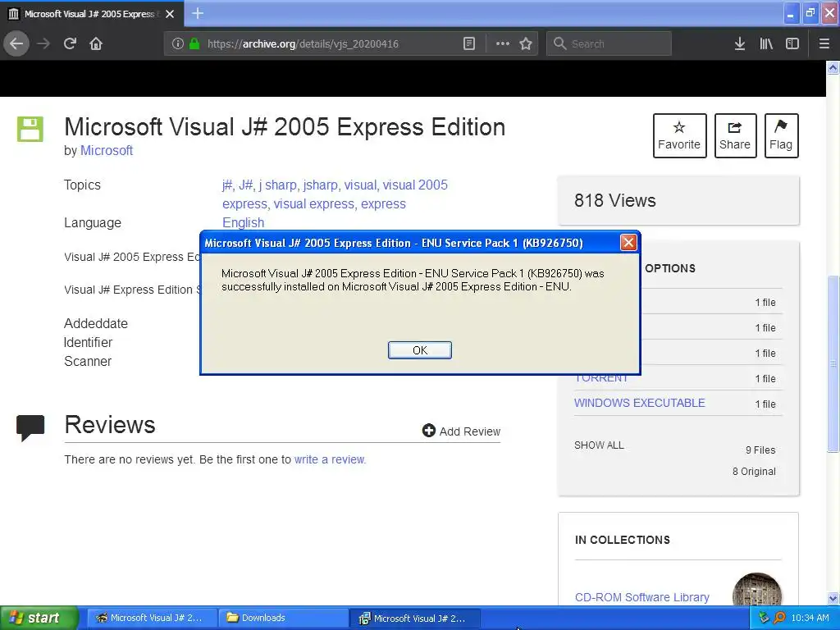The image size is (840, 630).
Task: Click the CD-ROM Software Library thumbnail
Action: point(757,589)
